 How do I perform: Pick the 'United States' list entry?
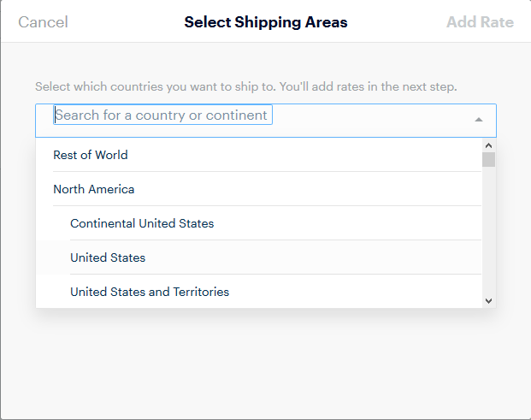coord(259,257)
